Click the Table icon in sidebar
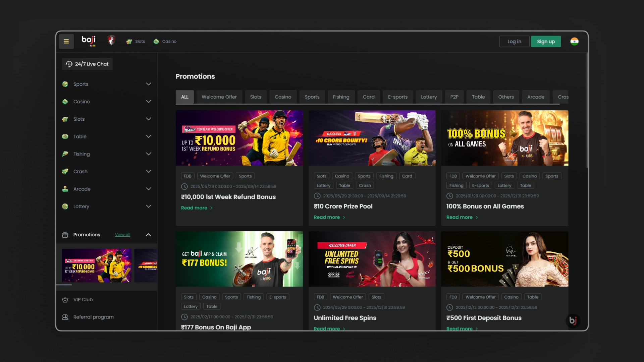The width and height of the screenshot is (644, 362). coord(65,136)
